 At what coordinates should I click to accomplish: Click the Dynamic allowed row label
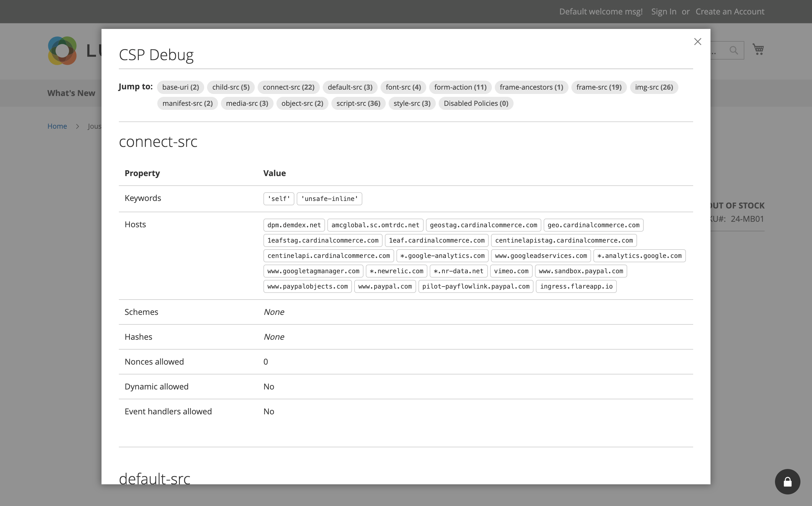(x=156, y=387)
